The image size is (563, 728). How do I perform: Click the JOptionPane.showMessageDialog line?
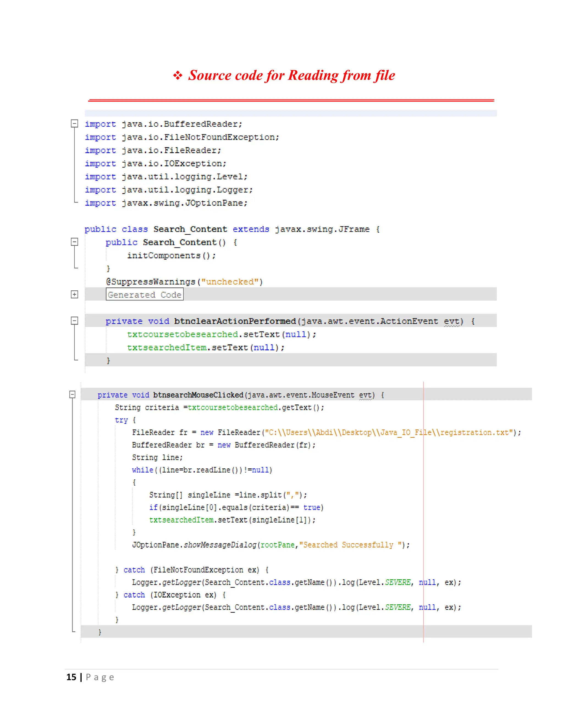tap(271, 545)
